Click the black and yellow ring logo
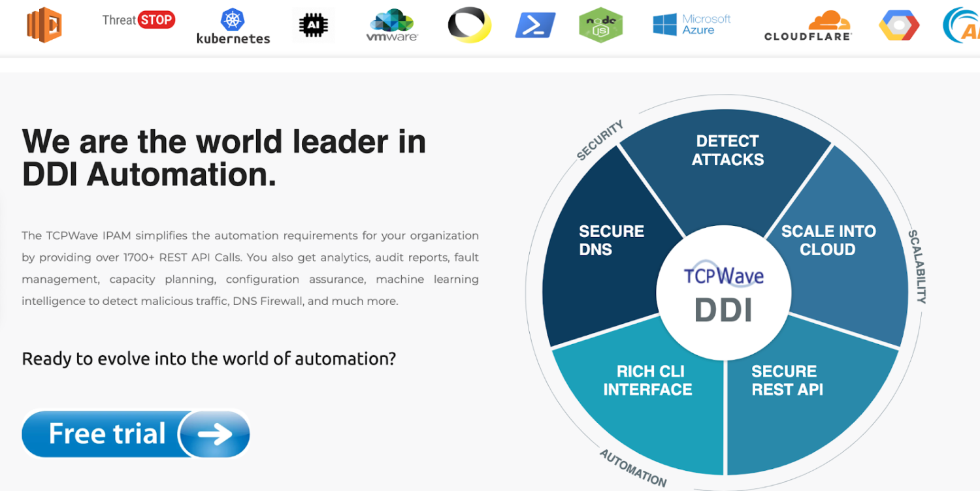The height and width of the screenshot is (491, 980). (x=469, y=25)
